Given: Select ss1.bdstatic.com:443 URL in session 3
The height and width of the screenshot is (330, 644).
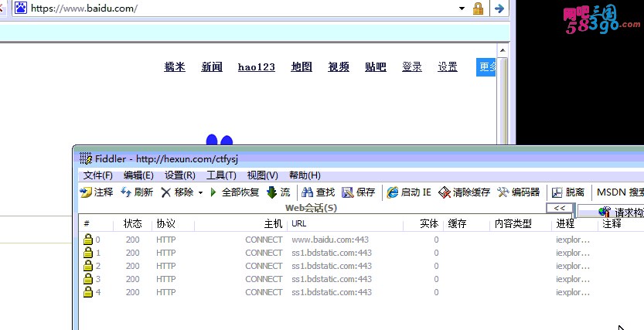Looking at the screenshot, I should click(332, 279).
